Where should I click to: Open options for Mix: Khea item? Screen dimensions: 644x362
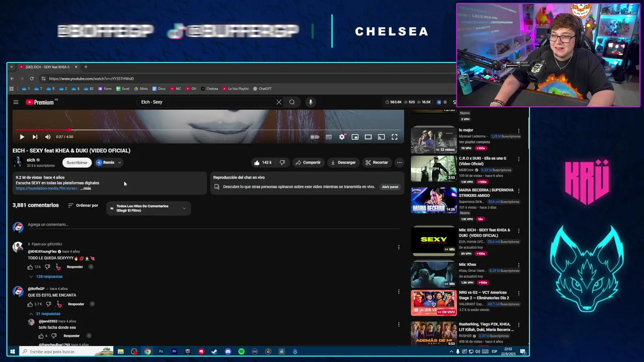pyautogui.click(x=519, y=265)
